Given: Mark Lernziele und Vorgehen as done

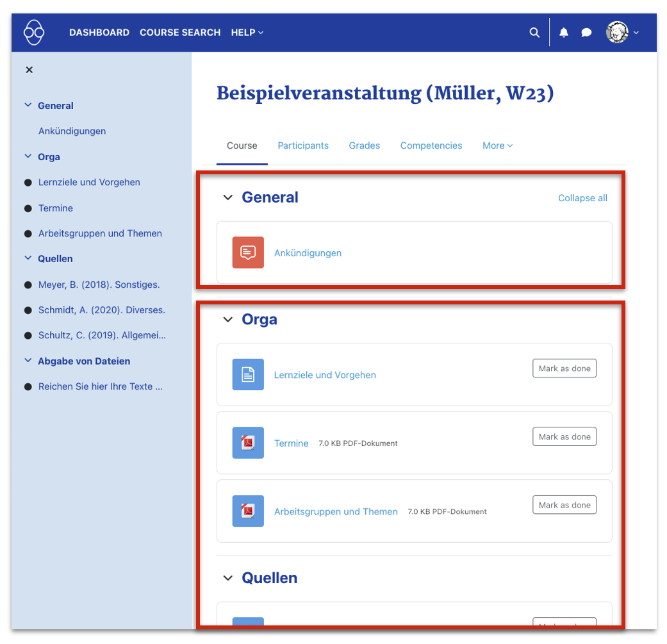Looking at the screenshot, I should pyautogui.click(x=564, y=368).
